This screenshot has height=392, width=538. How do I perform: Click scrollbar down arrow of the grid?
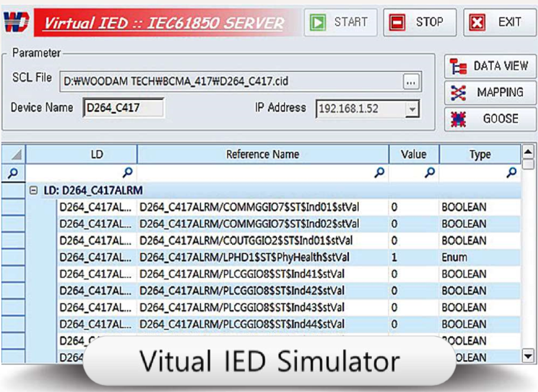[528, 355]
